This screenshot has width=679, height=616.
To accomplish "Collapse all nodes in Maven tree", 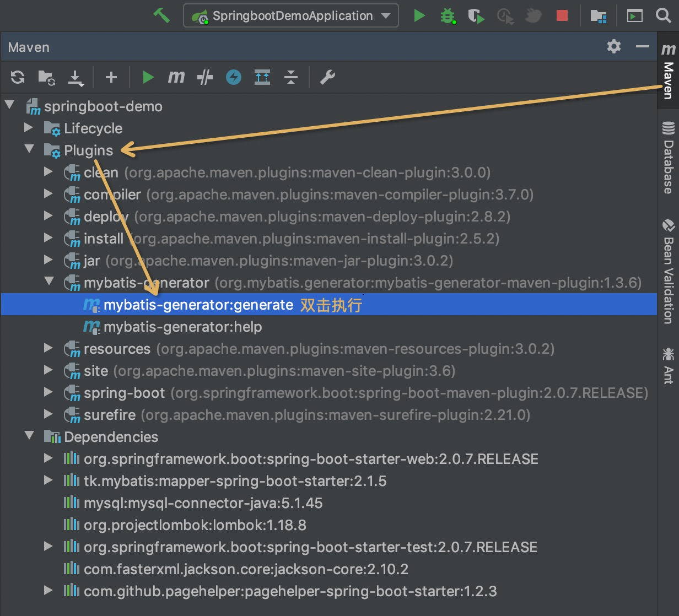I will click(291, 77).
